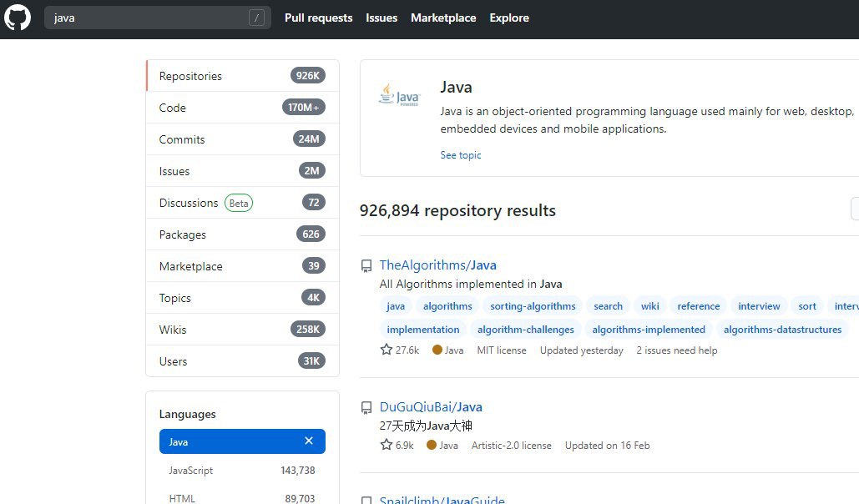Show Wikis search results
The image size is (859, 504).
point(243,330)
